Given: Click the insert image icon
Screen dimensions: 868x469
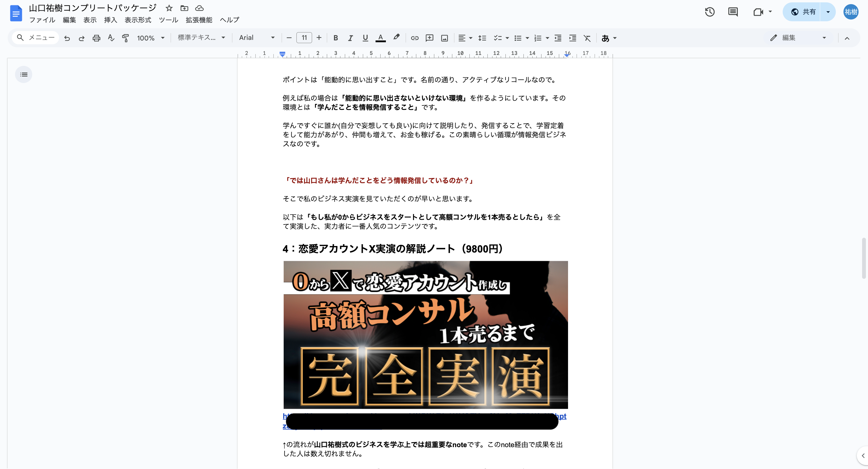Looking at the screenshot, I should tap(444, 38).
